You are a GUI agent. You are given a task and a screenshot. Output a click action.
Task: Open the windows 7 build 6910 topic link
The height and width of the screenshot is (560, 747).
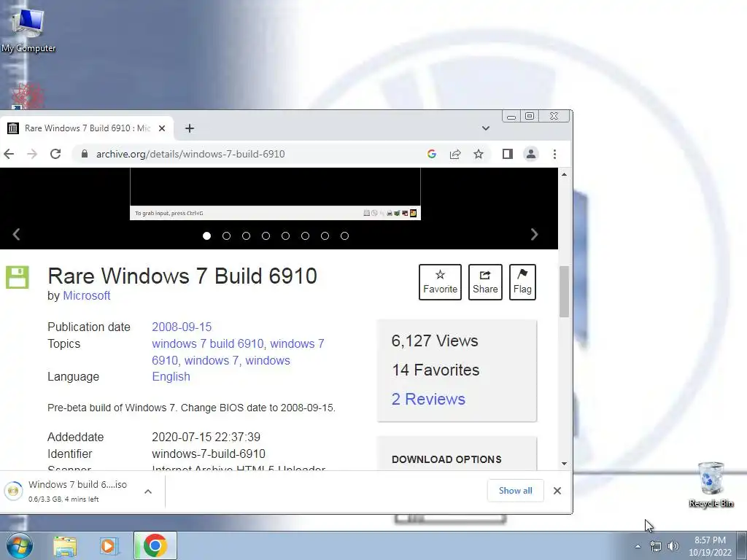(x=207, y=344)
